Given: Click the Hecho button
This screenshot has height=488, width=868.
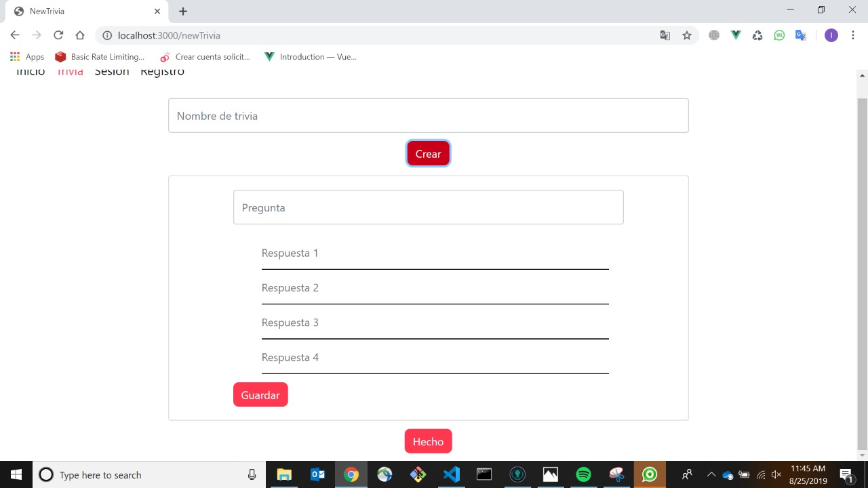Looking at the screenshot, I should click(x=428, y=441).
